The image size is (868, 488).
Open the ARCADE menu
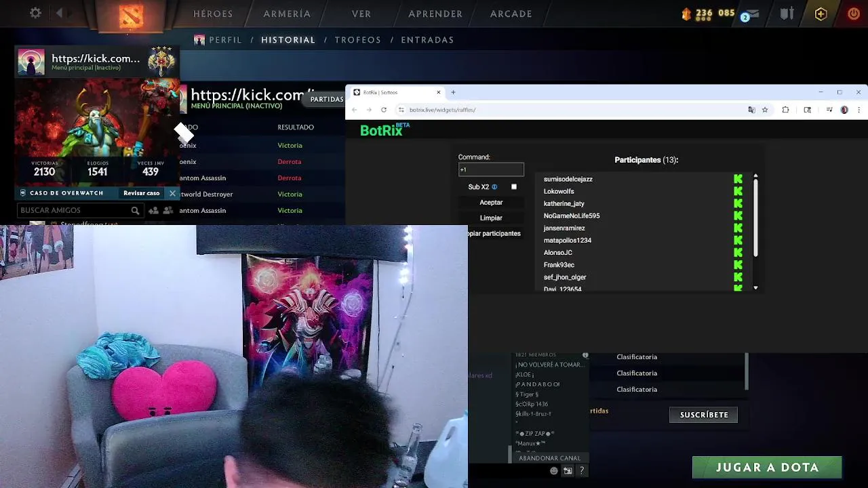511,14
